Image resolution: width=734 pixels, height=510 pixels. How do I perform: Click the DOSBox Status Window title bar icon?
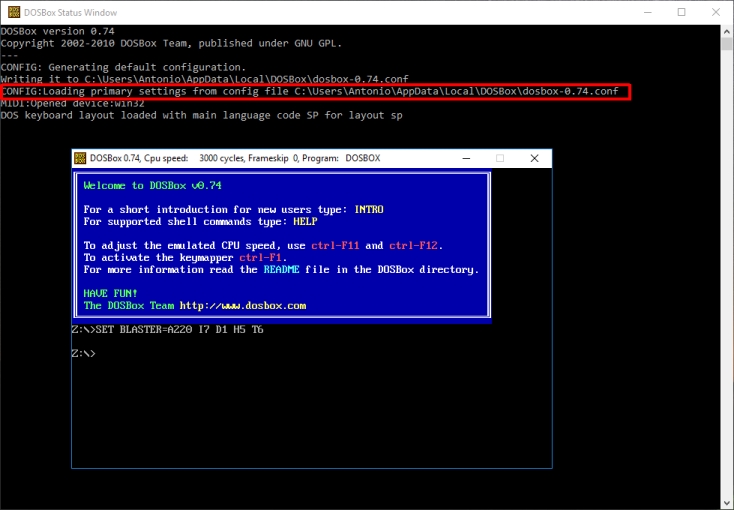14,12
